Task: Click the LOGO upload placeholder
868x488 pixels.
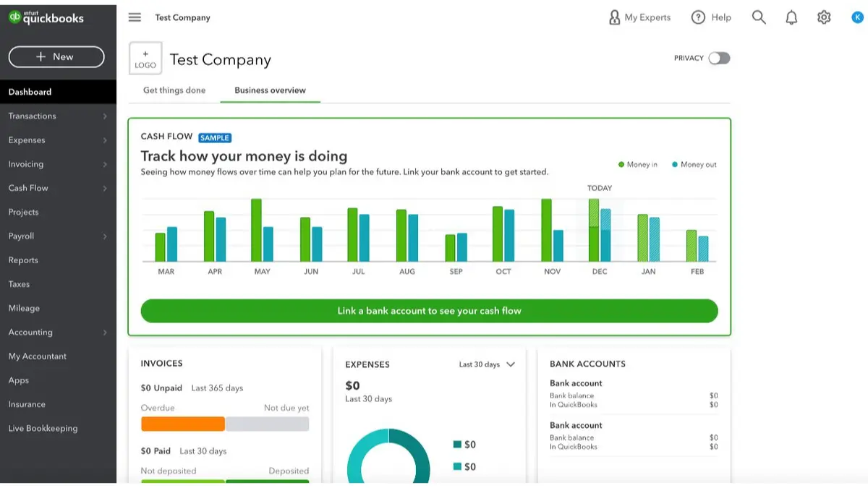Action: coord(145,58)
